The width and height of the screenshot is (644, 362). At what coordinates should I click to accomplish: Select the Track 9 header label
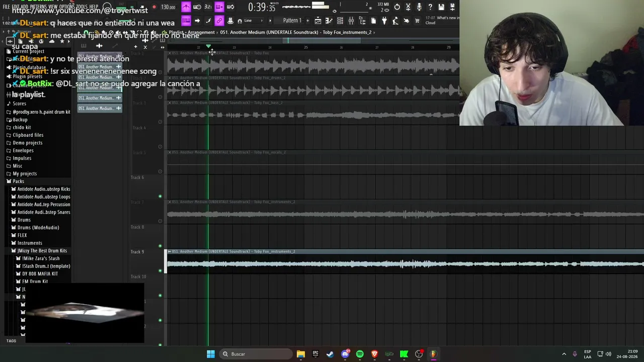click(137, 252)
